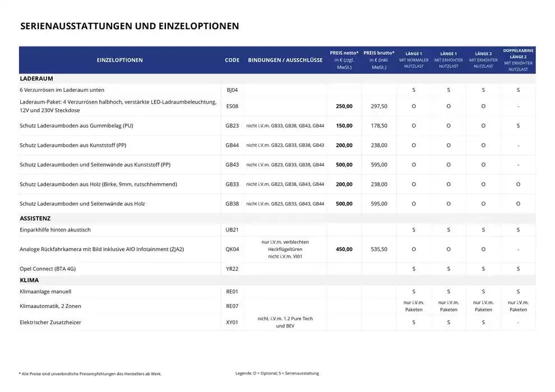Click the page title Serienausstattungen und Einzeloptionen
Viewport: 555px width, 392px height.
click(x=129, y=26)
